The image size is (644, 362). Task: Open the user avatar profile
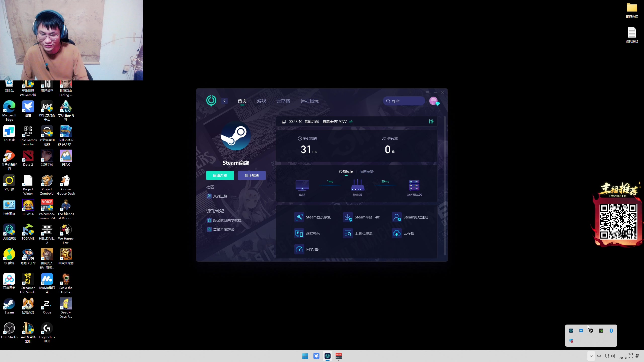(434, 101)
